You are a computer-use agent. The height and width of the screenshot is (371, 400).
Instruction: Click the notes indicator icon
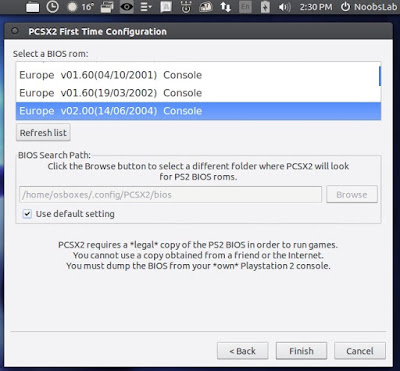pos(166,7)
